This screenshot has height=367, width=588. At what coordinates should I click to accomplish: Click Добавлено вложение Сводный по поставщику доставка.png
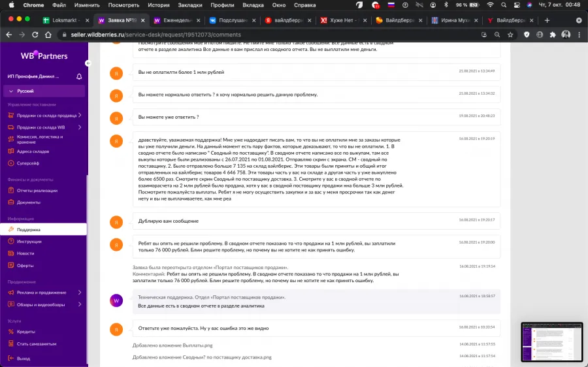[x=202, y=357]
